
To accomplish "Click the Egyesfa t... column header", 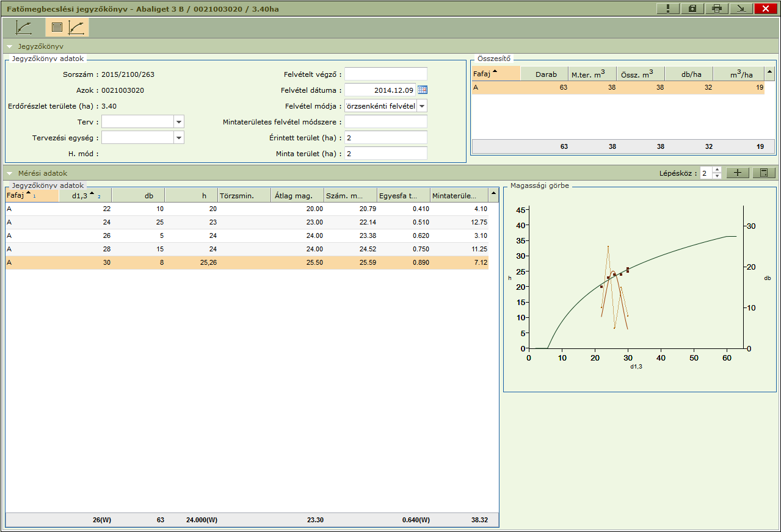I will click(x=404, y=195).
